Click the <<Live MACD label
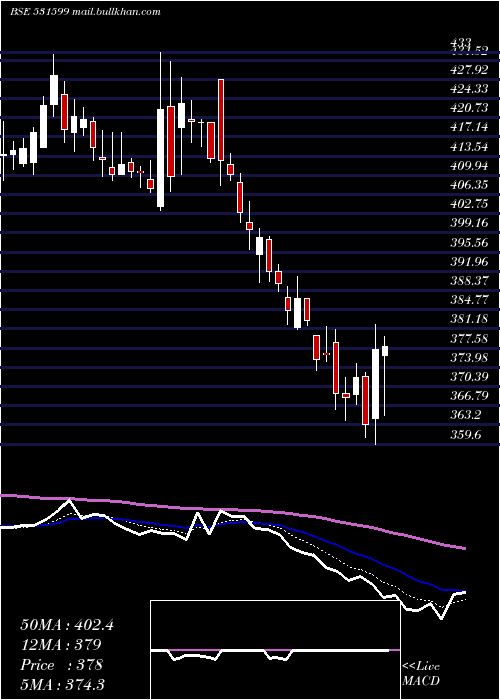This screenshot has height=700, width=500. click(421, 673)
